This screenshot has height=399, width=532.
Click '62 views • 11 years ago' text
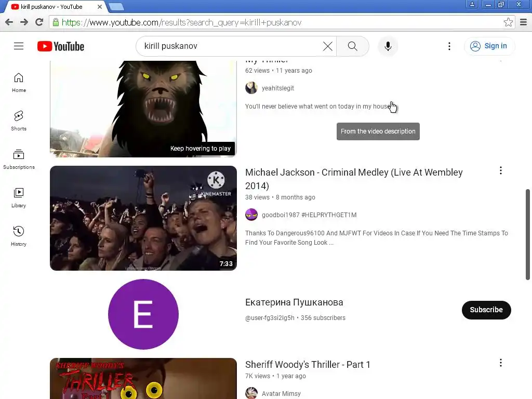[278, 71]
